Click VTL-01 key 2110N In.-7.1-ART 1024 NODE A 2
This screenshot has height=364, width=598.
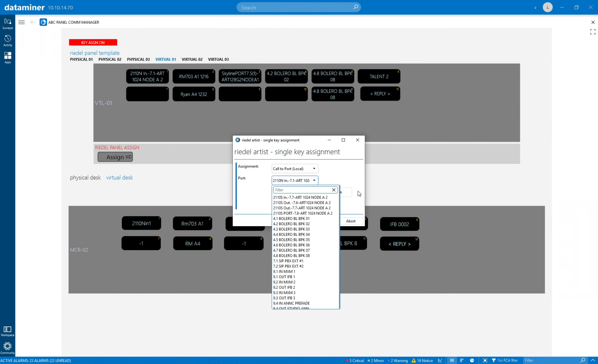[147, 76]
